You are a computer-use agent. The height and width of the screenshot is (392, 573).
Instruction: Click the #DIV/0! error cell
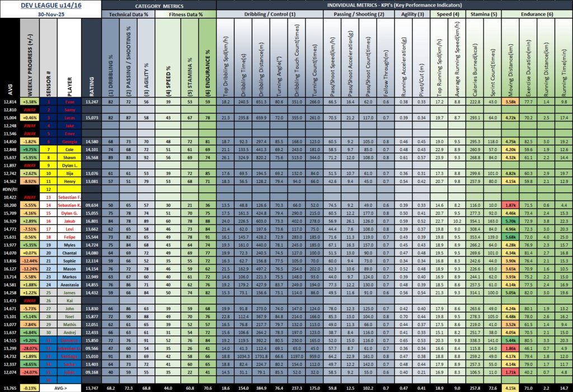click(10, 190)
